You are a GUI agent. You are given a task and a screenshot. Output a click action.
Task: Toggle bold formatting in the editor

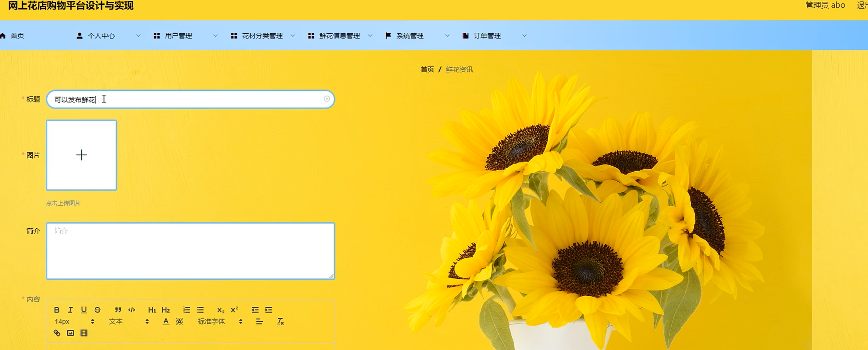57,310
